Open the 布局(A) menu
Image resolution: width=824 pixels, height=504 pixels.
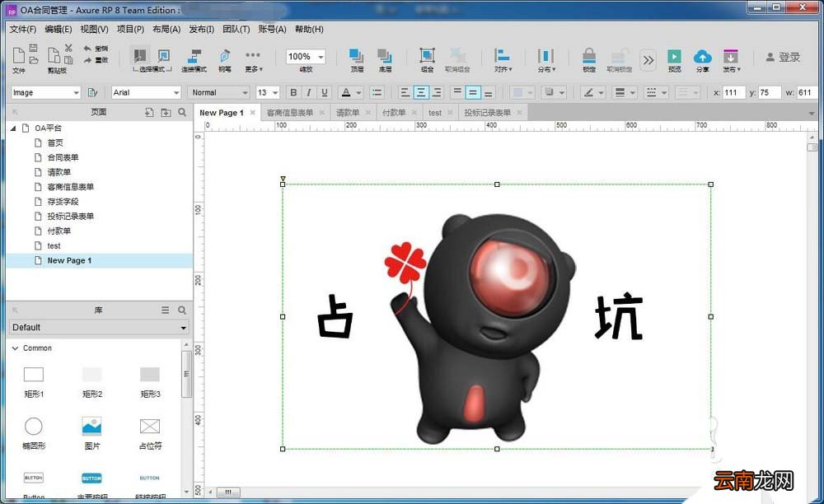(166, 30)
